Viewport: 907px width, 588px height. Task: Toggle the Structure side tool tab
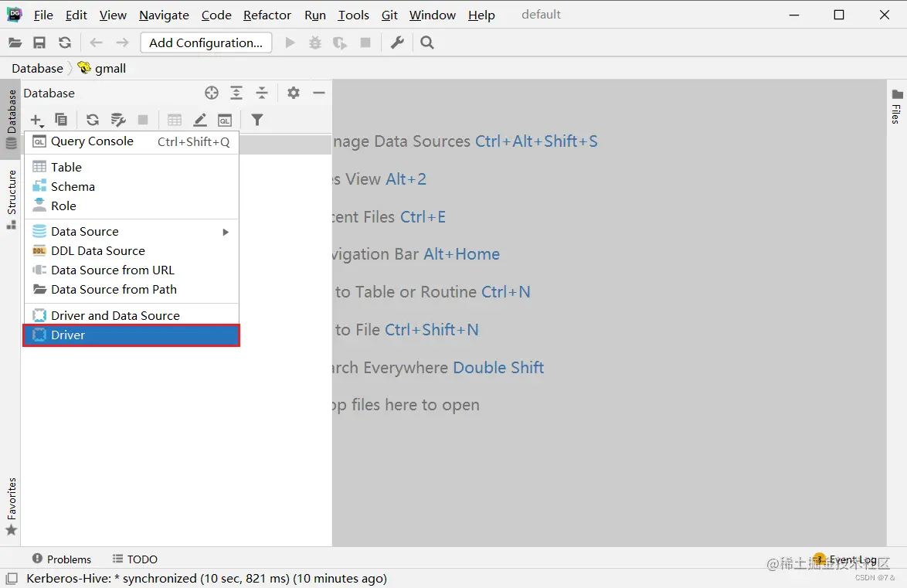click(x=11, y=199)
